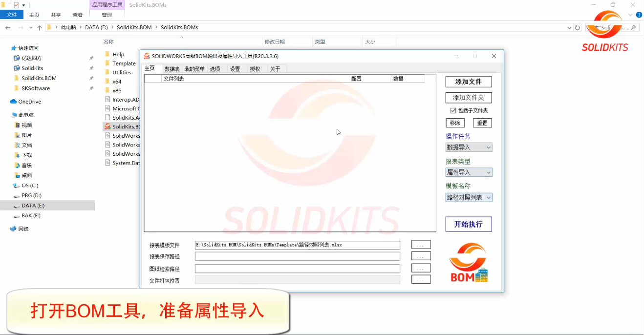644x335 pixels.
Task: Expand the 模板名称 dropdown
Action: (469, 198)
